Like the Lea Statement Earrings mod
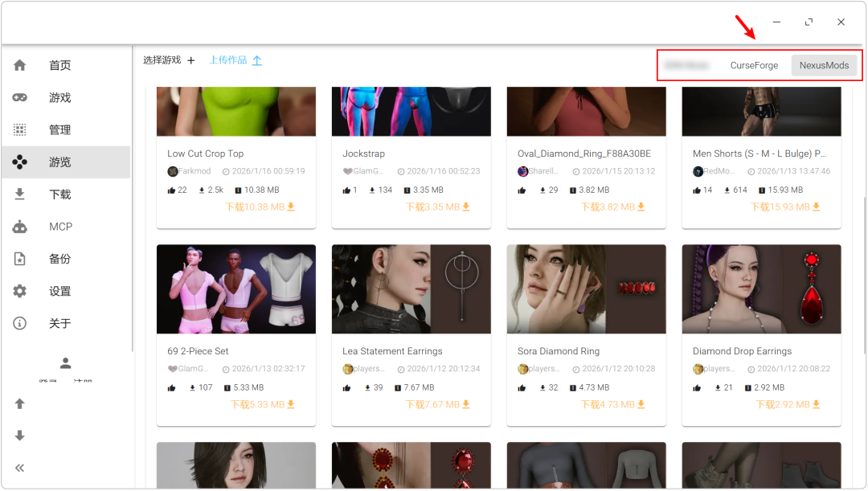Screen dimensions: 868x491 (x=346, y=387)
